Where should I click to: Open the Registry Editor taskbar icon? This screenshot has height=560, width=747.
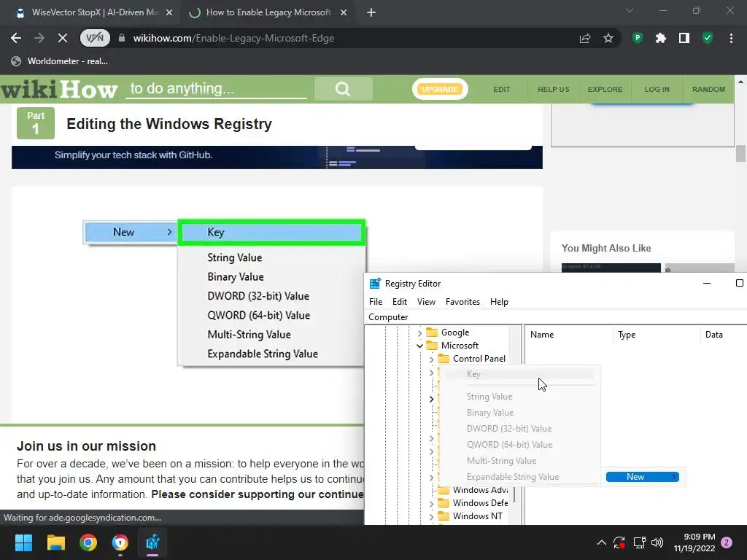click(152, 542)
